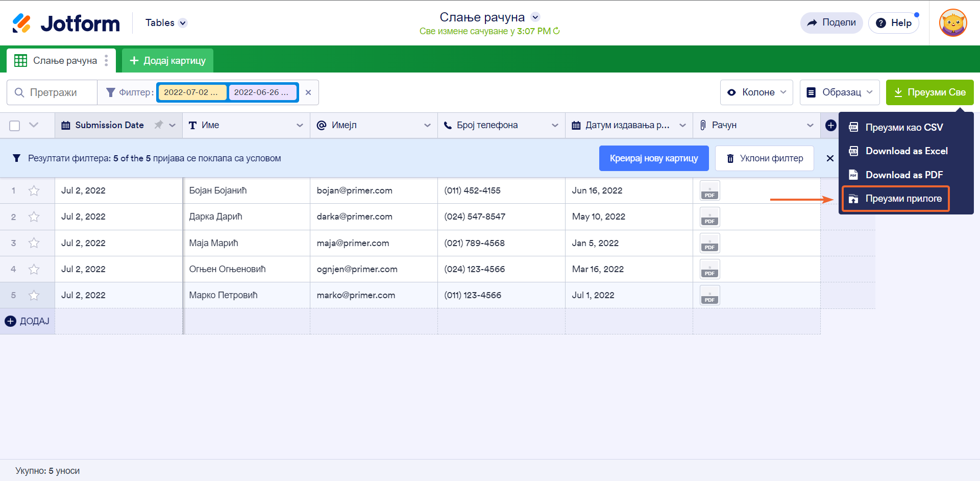
Task: Star the row for Марко Петровић
Action: (34, 295)
